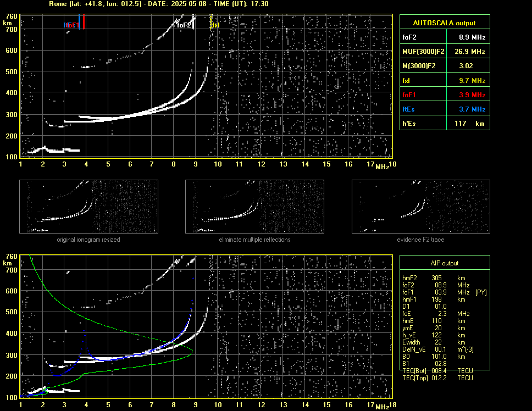Click the 'eliminate multiple reflections' caption
The width and height of the screenshot is (532, 411).
(x=254, y=240)
